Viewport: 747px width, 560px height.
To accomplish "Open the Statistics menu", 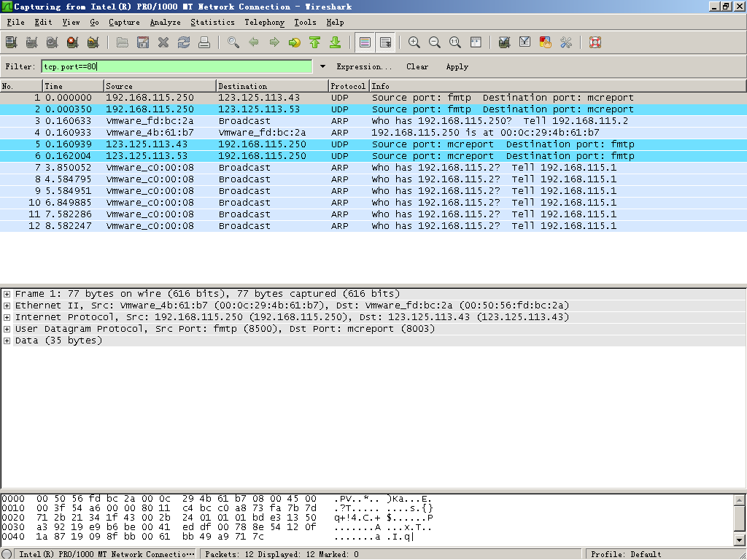I will pyautogui.click(x=212, y=23).
